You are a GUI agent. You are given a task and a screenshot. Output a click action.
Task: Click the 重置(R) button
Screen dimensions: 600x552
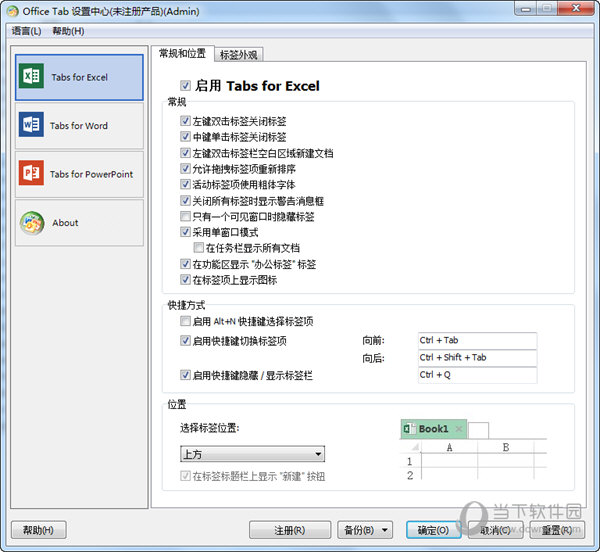tap(557, 530)
